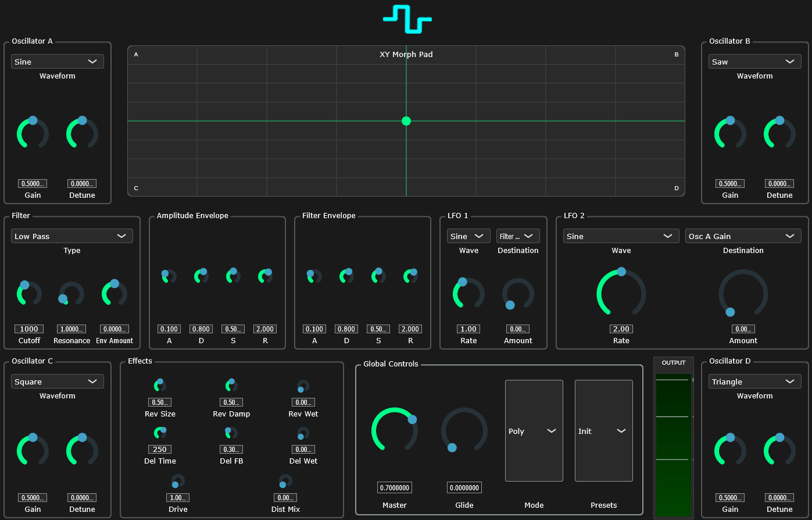Click Filter Envelope S knob

[378, 276]
